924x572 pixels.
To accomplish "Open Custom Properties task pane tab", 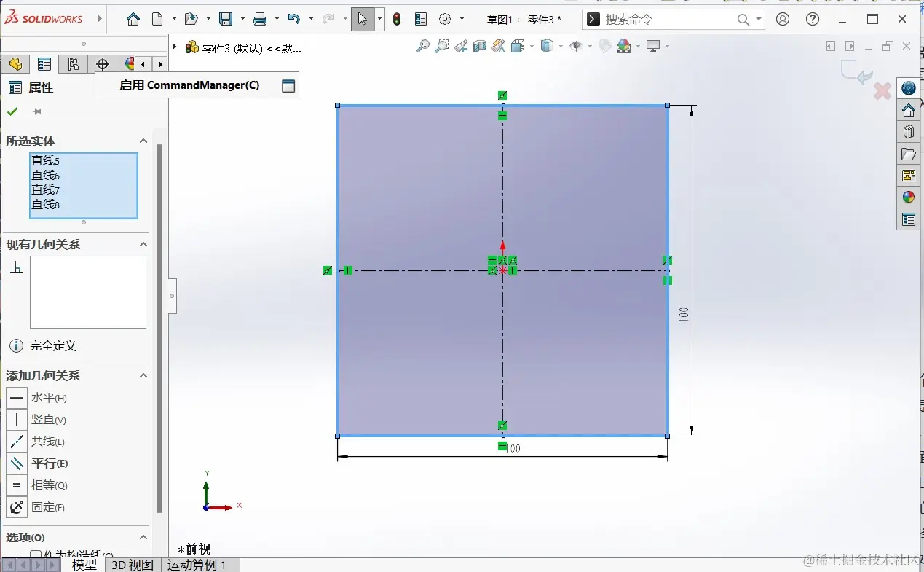I will click(x=908, y=219).
